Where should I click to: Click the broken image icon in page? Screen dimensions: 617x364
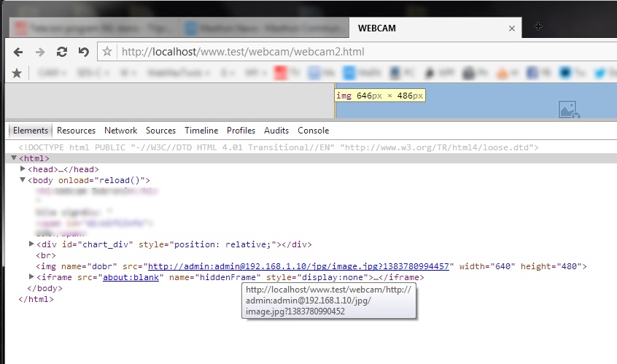coord(568,110)
